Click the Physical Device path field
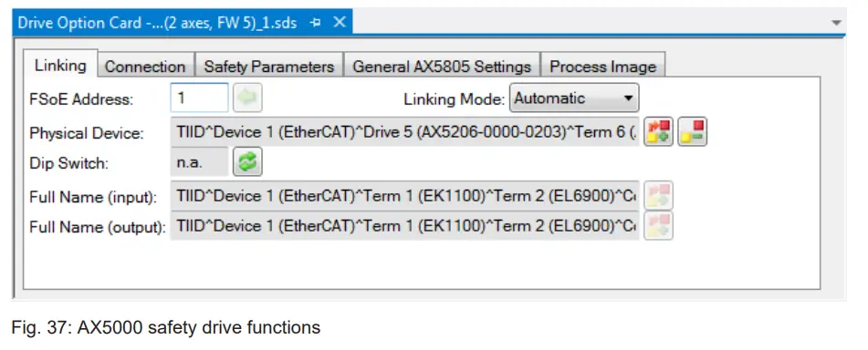The height and width of the screenshot is (350, 868). [405, 132]
